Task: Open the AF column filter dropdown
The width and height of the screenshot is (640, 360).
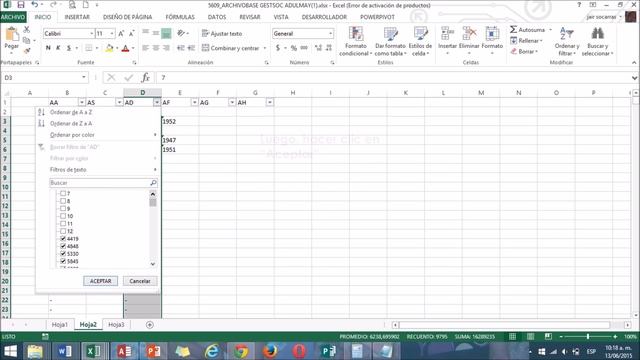Action: coord(194,102)
